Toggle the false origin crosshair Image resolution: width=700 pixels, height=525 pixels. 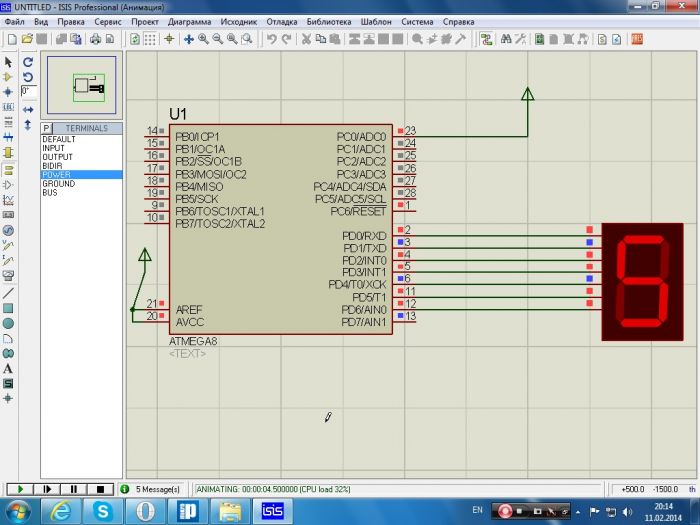(169, 39)
